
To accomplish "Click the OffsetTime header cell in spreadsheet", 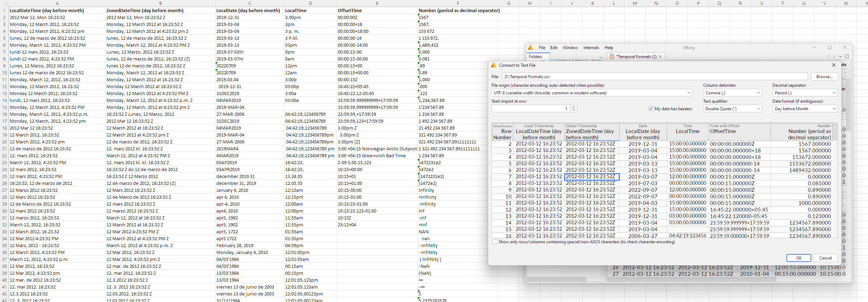I will [377, 11].
